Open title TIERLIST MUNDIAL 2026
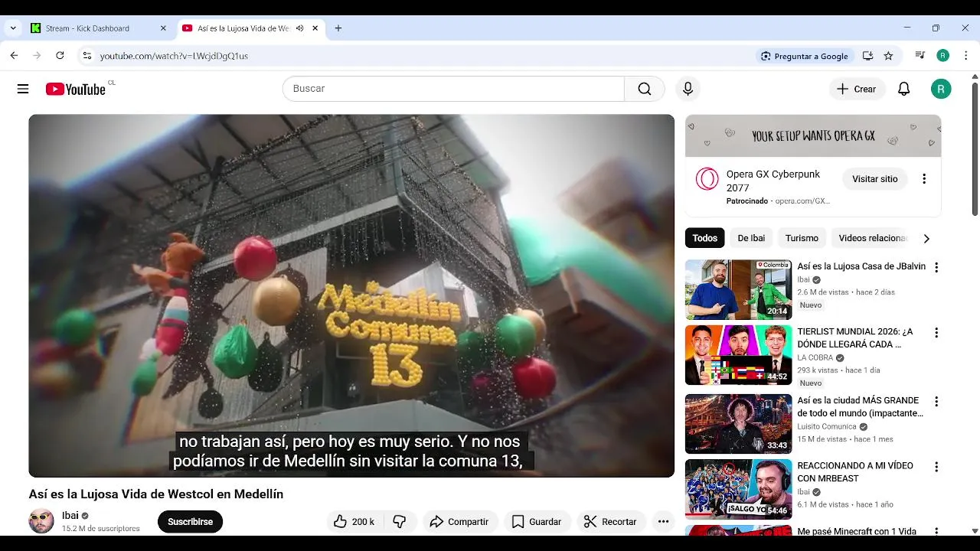980x551 pixels. coord(855,337)
